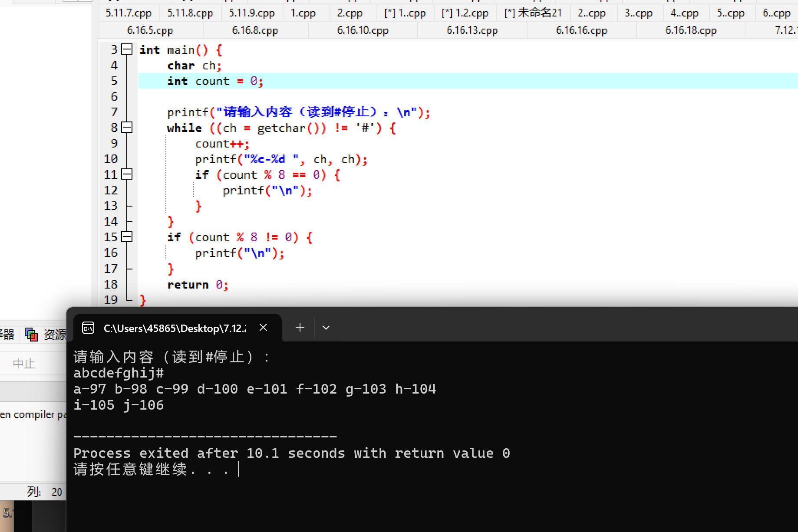This screenshot has height=532, width=798.
Task: Collapse the main function fold at line 3
Action: pyautogui.click(x=127, y=49)
